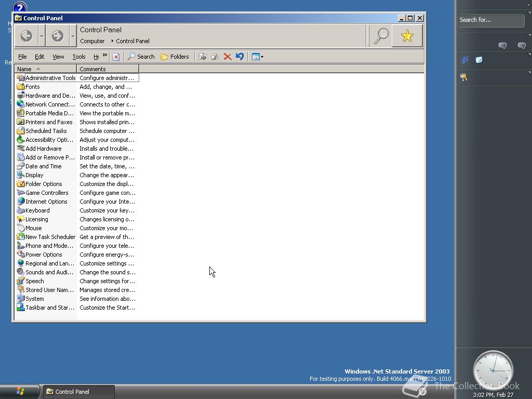Select the Display icon
532x399 pixels.
(x=21, y=175)
